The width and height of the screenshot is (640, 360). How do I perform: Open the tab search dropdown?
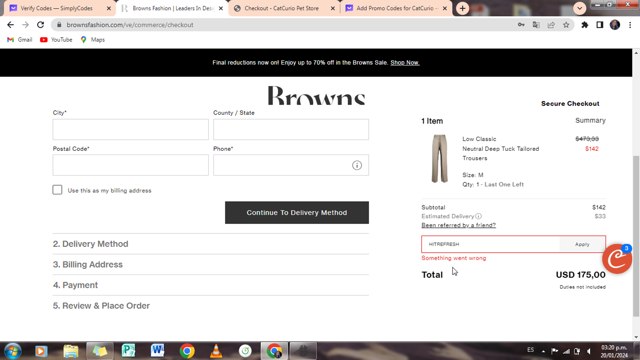(x=580, y=8)
